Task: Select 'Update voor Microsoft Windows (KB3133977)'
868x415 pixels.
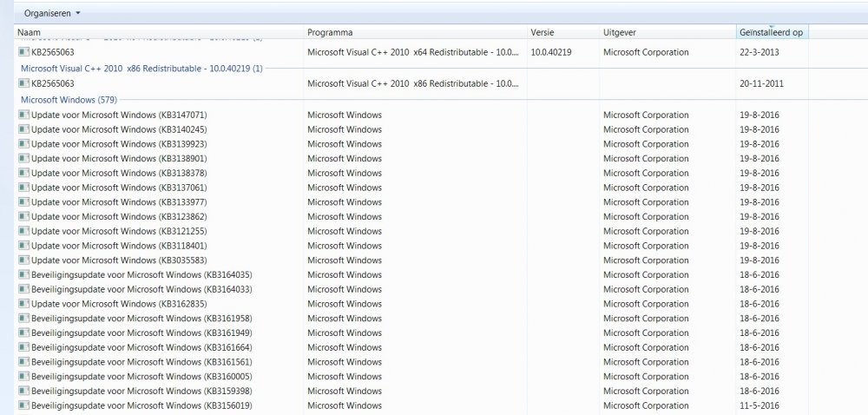Action: click(x=119, y=202)
